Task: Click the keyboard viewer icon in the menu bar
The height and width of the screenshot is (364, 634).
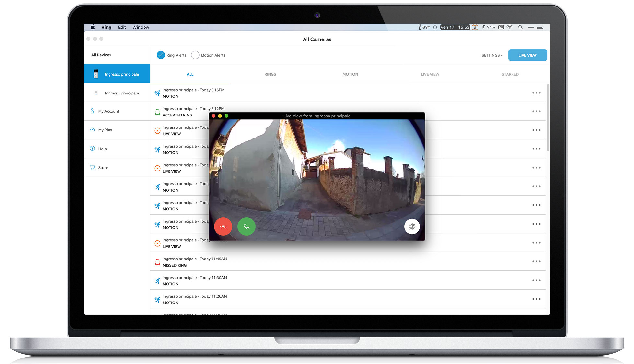Action: tap(501, 27)
